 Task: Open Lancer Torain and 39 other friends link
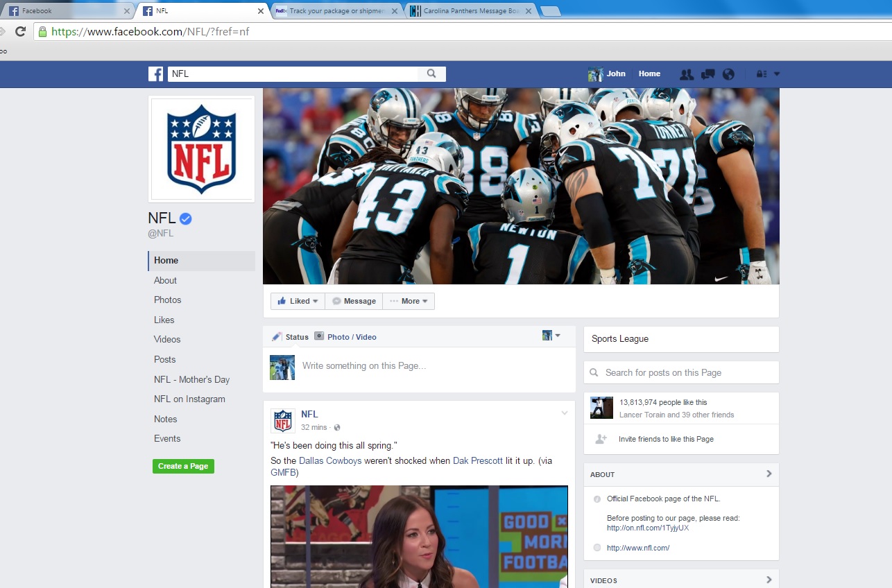[x=676, y=415]
